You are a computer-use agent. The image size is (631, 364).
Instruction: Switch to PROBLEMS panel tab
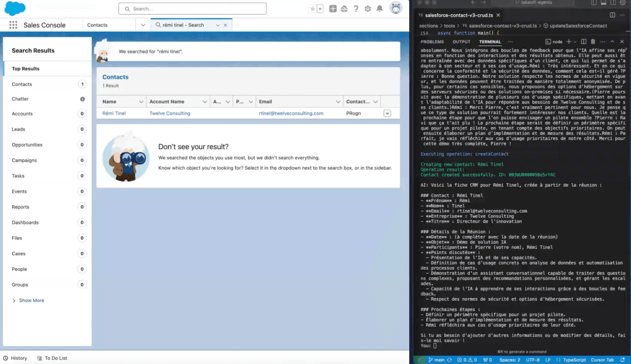[432, 42]
